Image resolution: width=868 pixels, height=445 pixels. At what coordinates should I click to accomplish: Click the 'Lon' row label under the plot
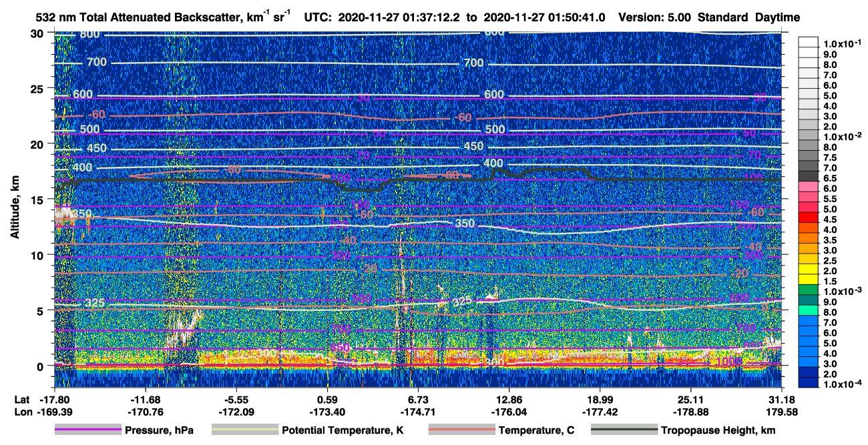22,412
